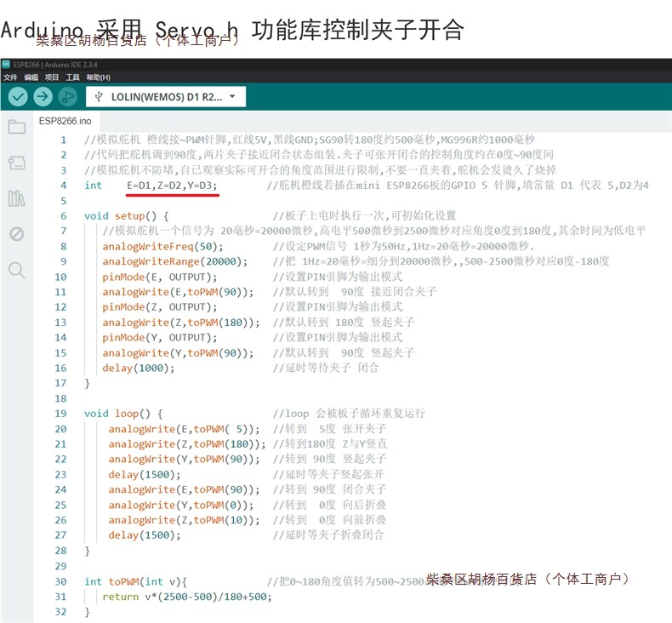
Task: Click the code E=D1,Z=D2,Y=D3;
Action: [x=173, y=186]
